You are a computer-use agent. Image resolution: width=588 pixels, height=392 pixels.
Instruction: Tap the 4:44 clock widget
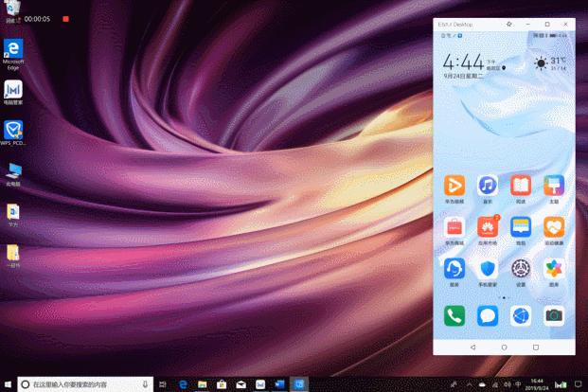(463, 62)
